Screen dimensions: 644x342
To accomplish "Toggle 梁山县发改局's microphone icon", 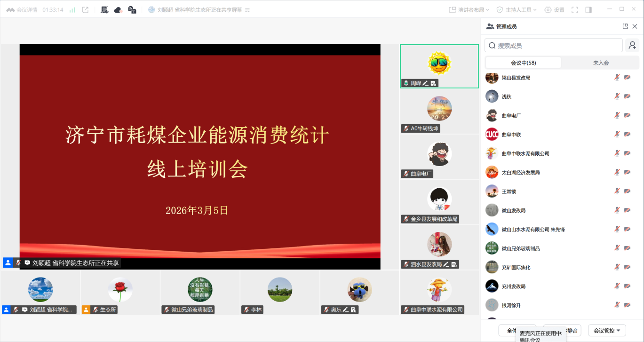I will 617,77.
